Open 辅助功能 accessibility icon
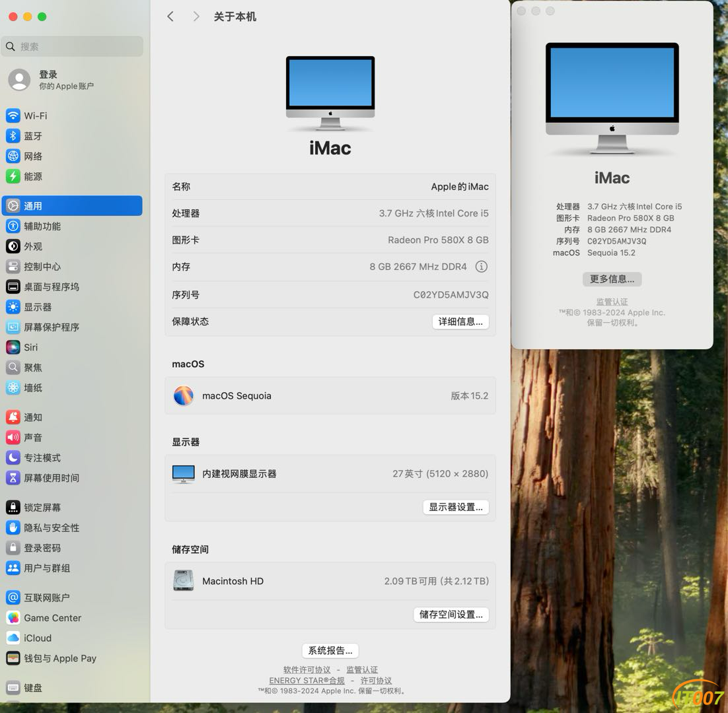This screenshot has height=713, width=728. click(13, 226)
